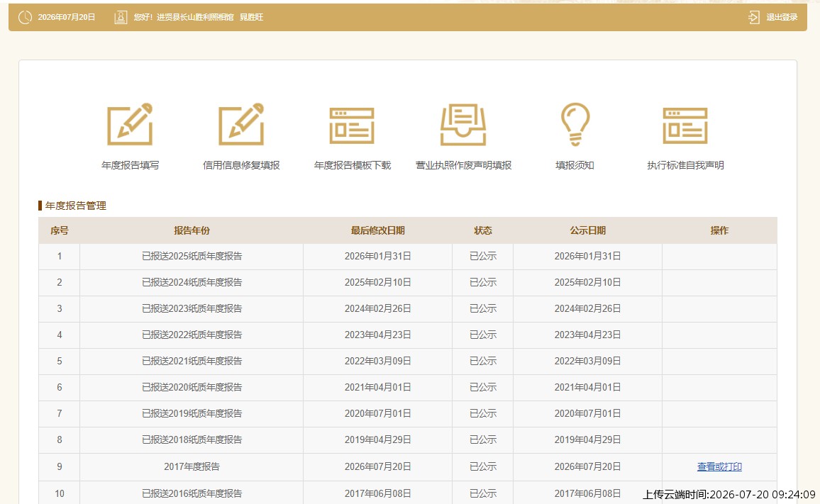Click the 2019年04月29日 publication date cell
The image size is (820, 504).
[x=588, y=439]
